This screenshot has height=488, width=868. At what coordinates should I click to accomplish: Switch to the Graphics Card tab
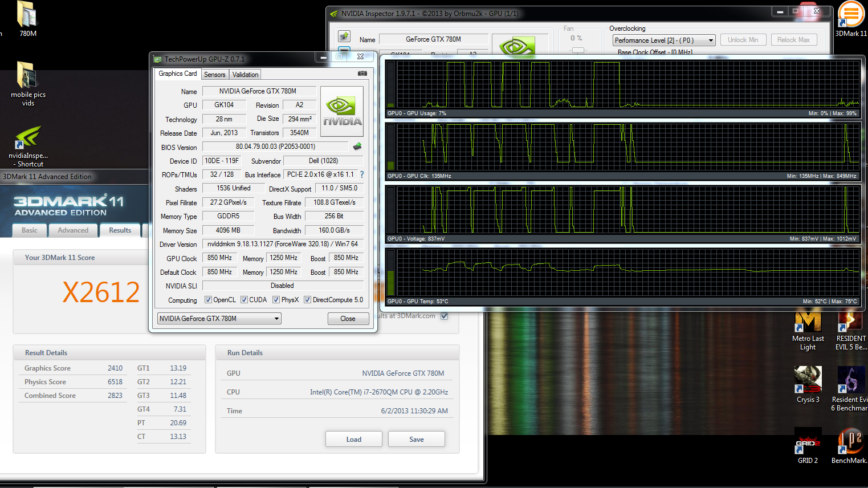(177, 74)
